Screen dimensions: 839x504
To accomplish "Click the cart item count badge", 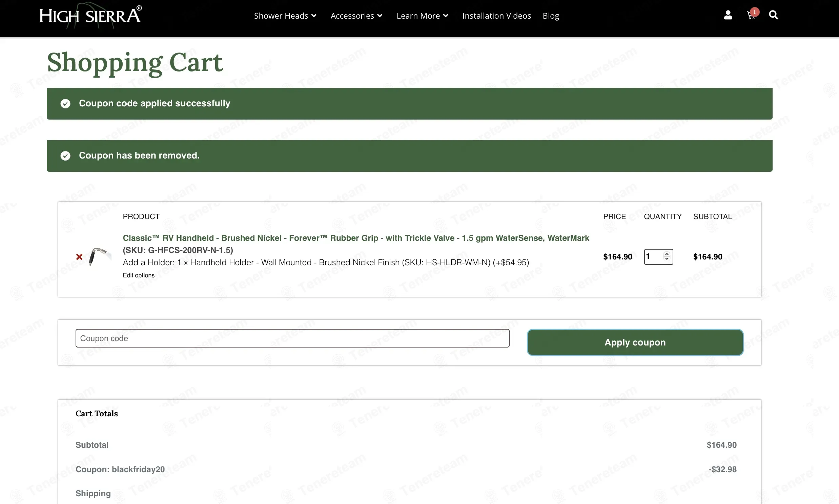I will 754,12.
